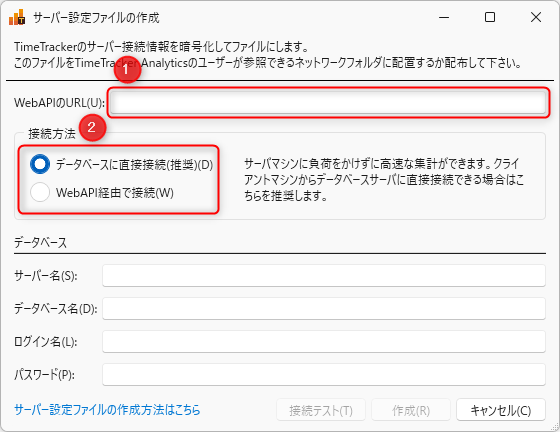560x432 pixels.
Task: Open サーバー設定ファイルの作成方法はこちら link
Action: (107, 410)
